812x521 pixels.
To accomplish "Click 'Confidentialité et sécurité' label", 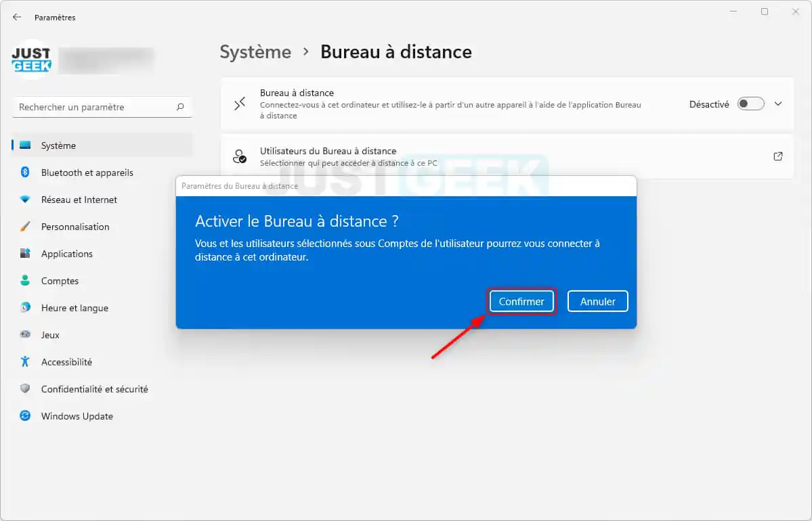I will click(x=95, y=389).
